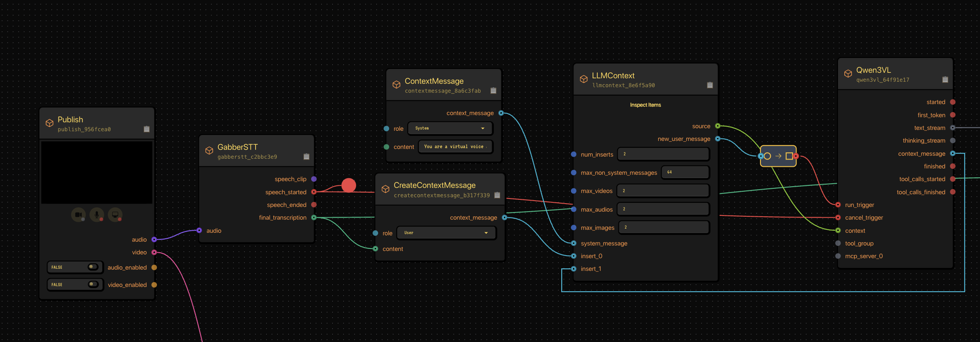980x342 pixels.
Task: Click the clipboard icon on LLMContext node
Action: coord(710,85)
